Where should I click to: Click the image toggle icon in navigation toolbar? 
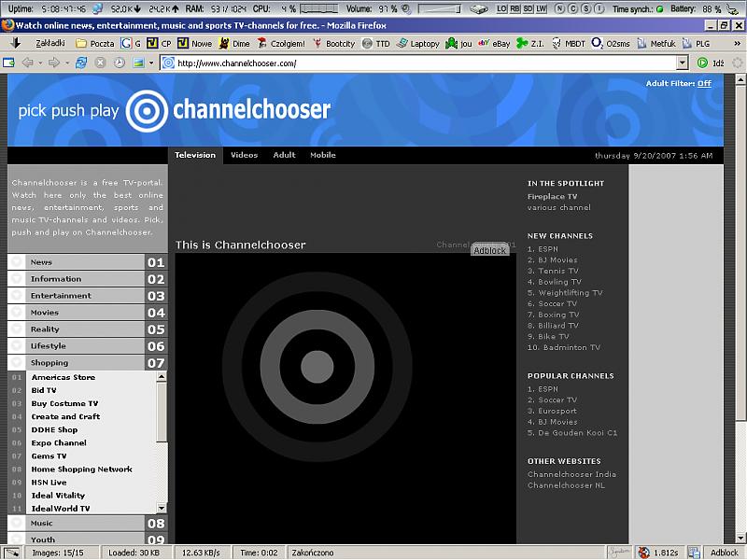[x=138, y=63]
